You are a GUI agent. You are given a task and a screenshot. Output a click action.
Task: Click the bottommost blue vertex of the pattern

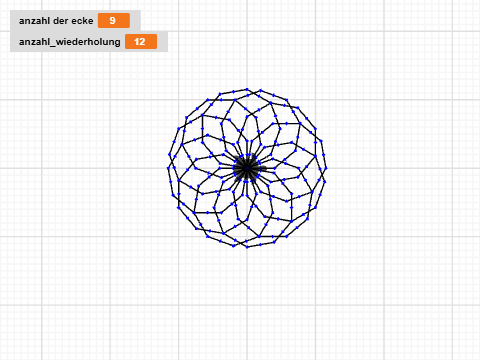point(247,247)
